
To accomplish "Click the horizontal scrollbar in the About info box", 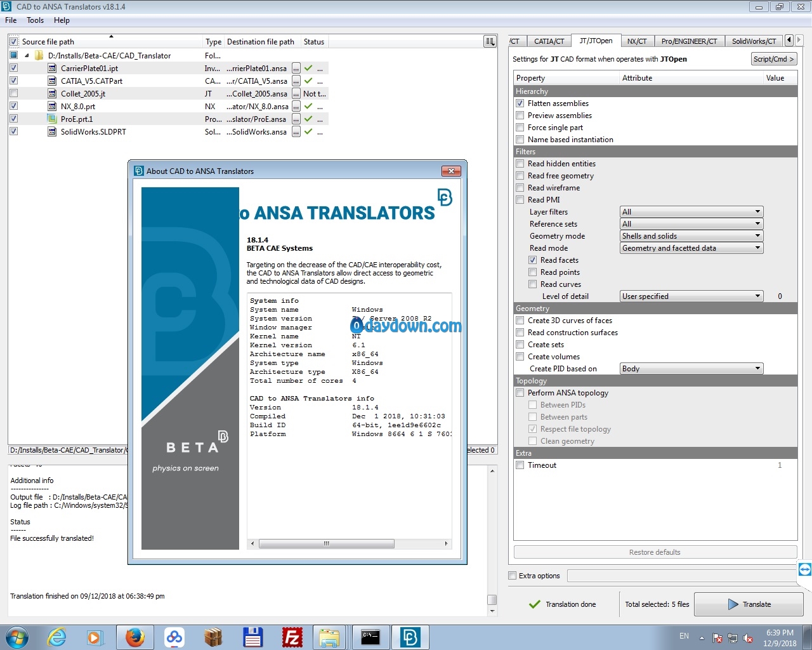I will (x=327, y=543).
